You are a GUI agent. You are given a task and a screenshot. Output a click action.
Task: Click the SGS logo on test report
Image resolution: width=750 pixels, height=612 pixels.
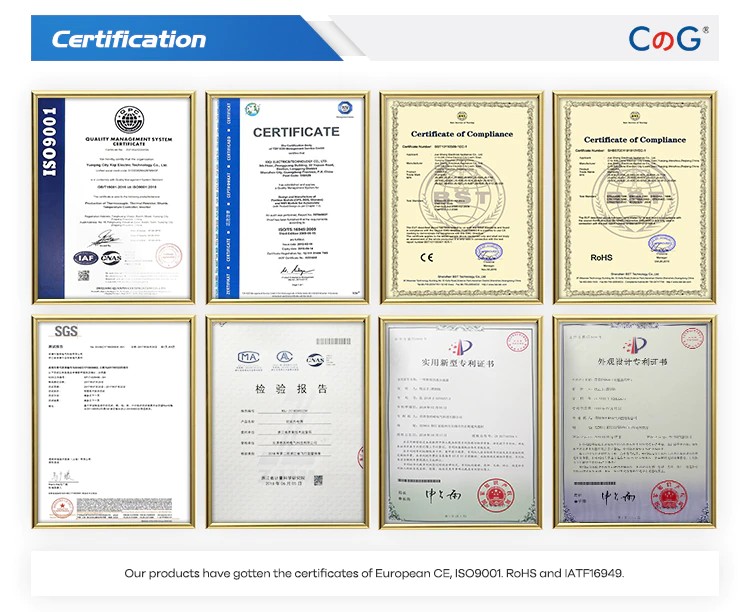click(x=66, y=331)
